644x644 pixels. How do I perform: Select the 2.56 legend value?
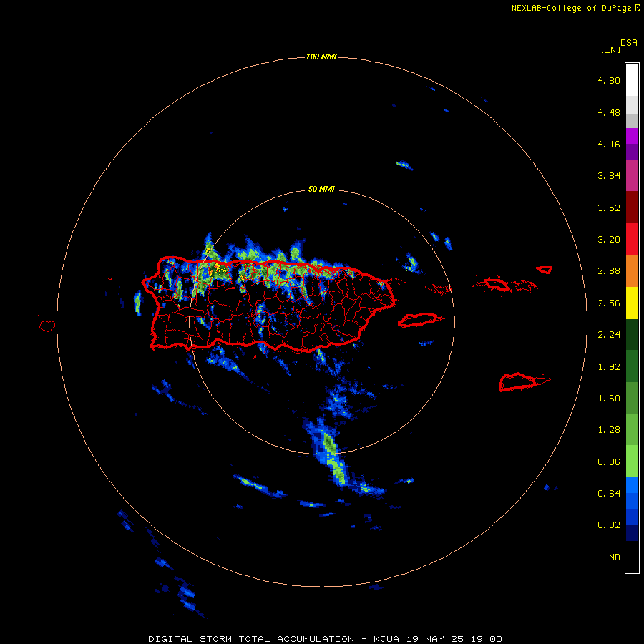coord(609,303)
